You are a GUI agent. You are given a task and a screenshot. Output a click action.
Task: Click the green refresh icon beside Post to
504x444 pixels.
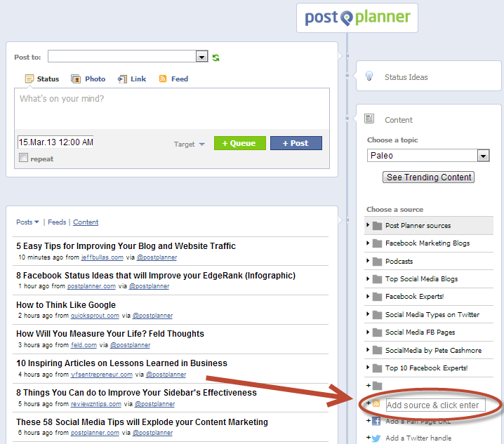tap(216, 58)
